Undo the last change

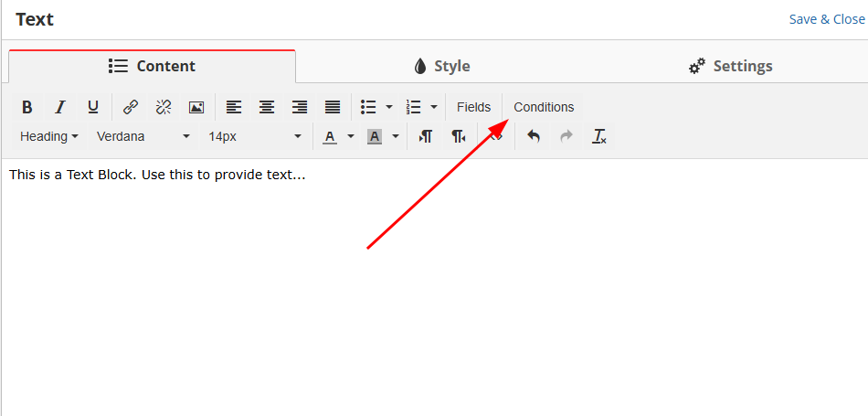coord(533,136)
